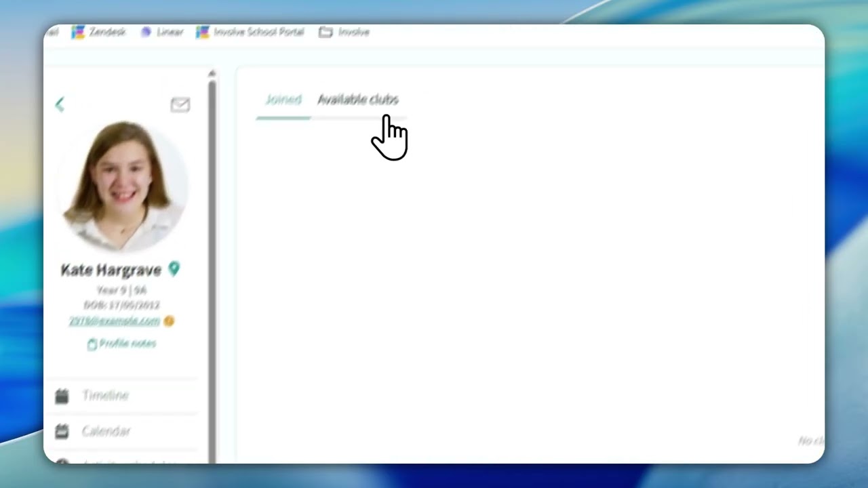Open the Calendar icon in sidebar

(62, 431)
